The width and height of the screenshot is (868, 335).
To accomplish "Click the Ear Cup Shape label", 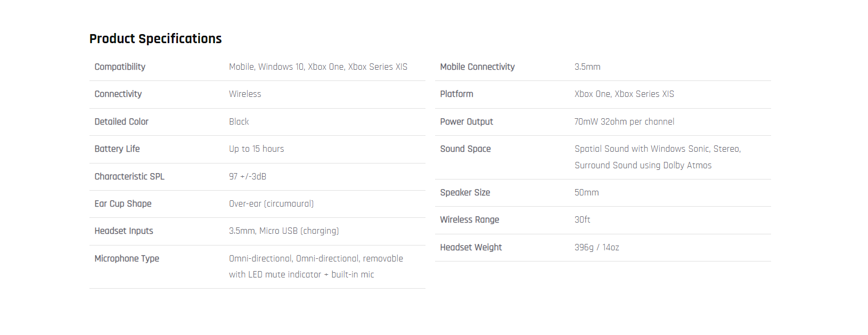I will [x=123, y=204].
